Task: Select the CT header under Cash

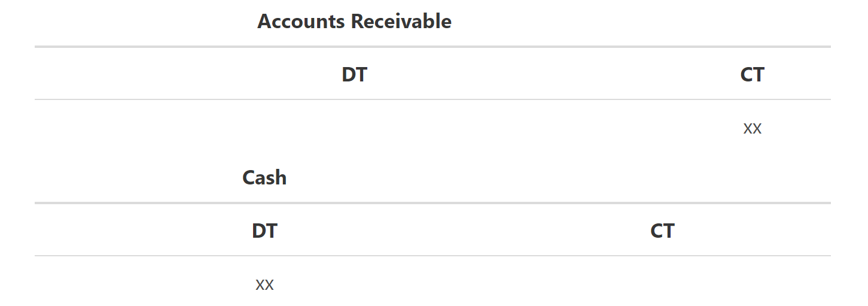Action: click(x=662, y=231)
